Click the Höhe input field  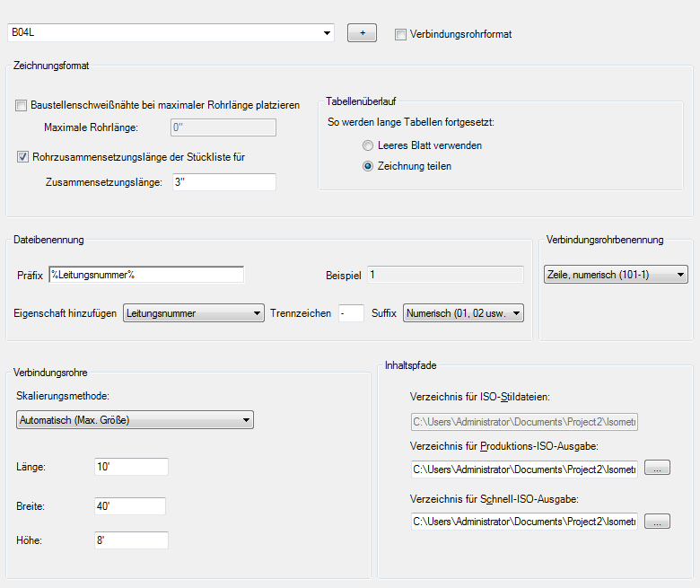131,540
